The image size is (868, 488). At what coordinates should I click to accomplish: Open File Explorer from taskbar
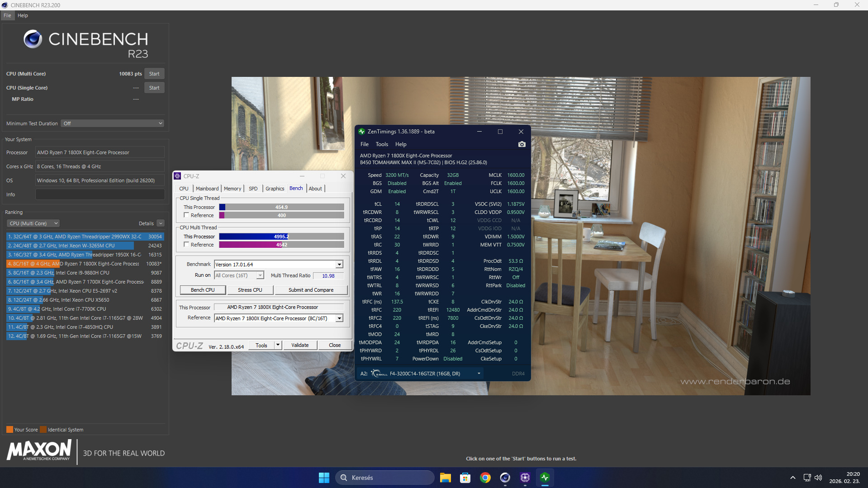[x=446, y=478]
